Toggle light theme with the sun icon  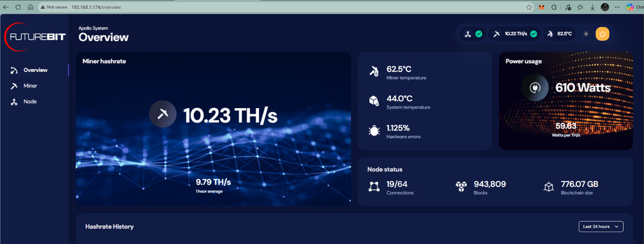(586, 34)
